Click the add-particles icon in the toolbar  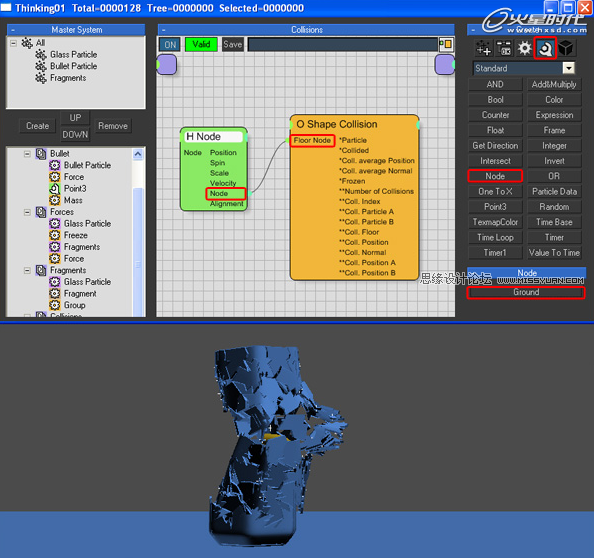pos(484,48)
